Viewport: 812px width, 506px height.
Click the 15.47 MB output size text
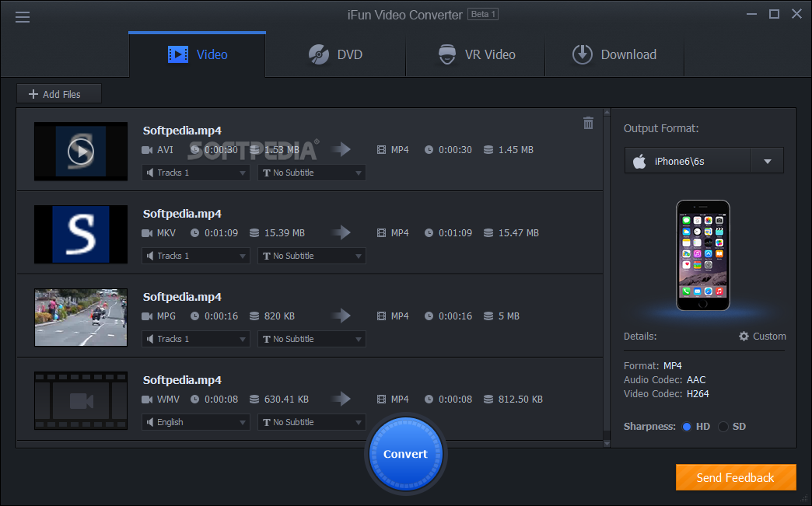tap(518, 233)
